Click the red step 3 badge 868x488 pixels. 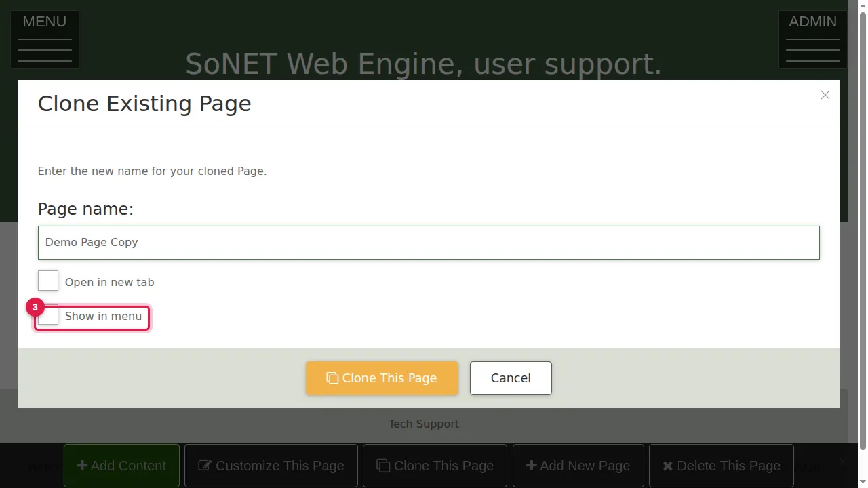click(35, 307)
